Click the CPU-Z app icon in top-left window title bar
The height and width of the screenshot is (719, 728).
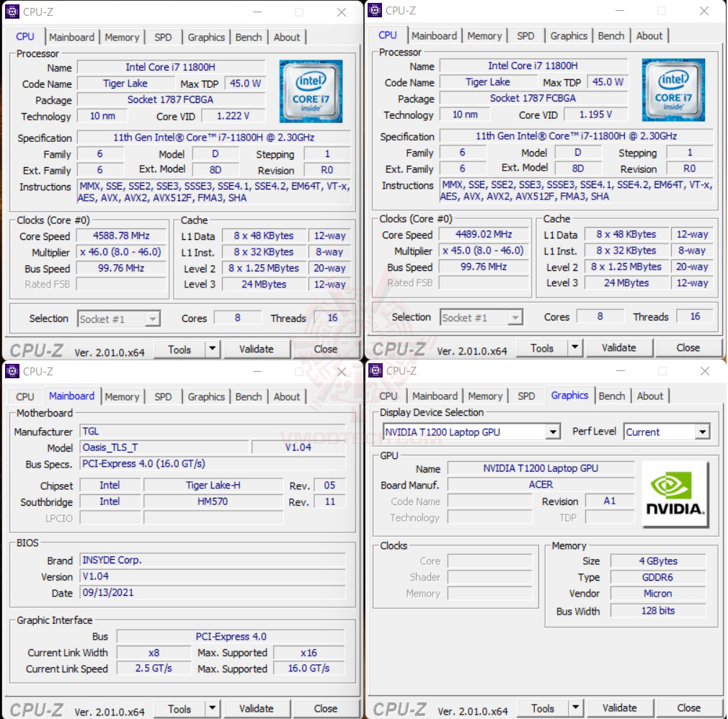[x=12, y=12]
